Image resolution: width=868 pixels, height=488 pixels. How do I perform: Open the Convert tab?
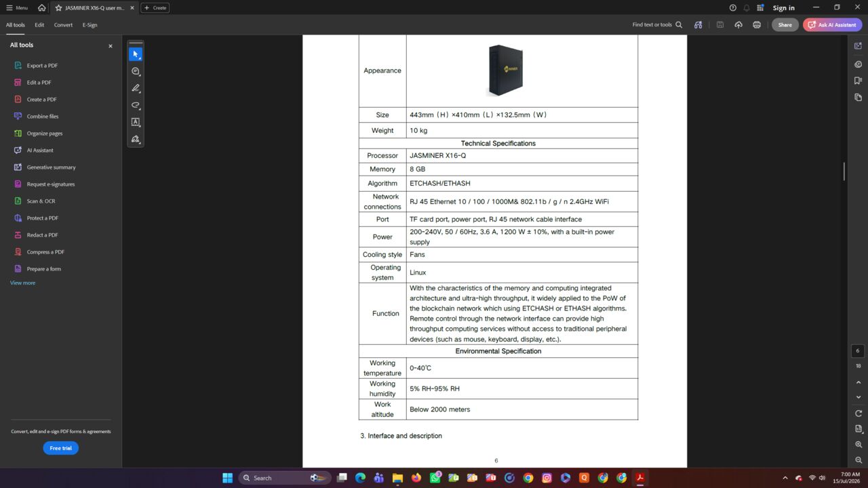[63, 25]
